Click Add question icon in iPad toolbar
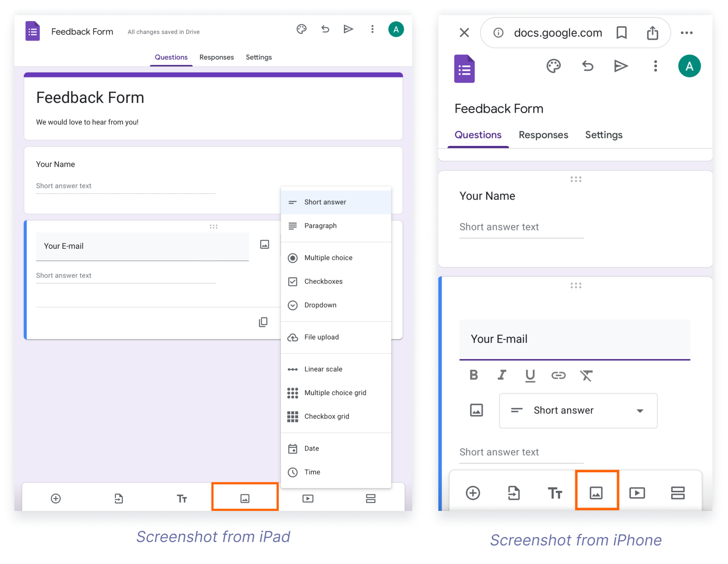This screenshot has height=564, width=728. (56, 498)
